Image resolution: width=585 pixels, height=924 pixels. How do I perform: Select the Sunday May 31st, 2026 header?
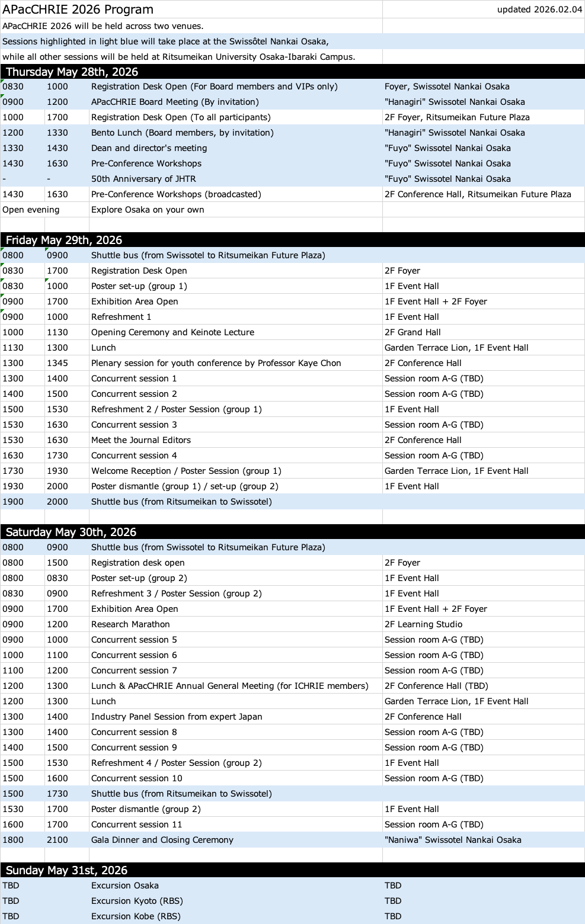pos(66,870)
